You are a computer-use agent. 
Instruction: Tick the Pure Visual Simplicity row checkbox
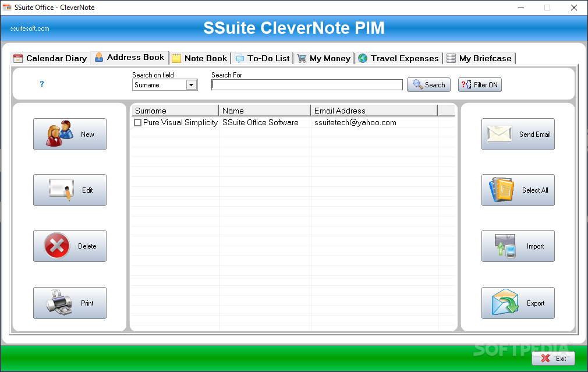point(137,123)
